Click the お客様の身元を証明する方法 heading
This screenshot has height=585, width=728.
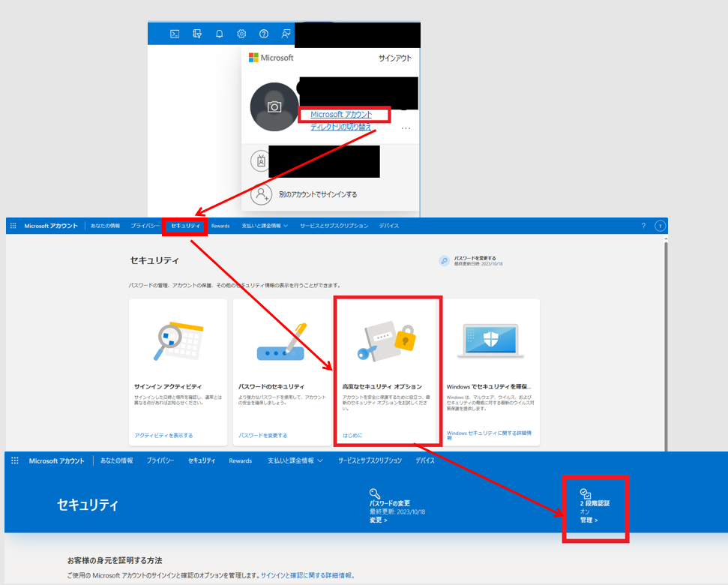coord(115,560)
